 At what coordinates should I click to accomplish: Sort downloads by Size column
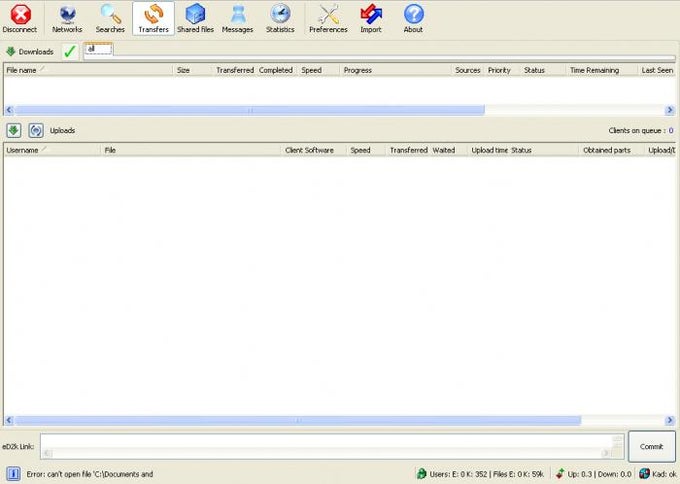point(193,70)
